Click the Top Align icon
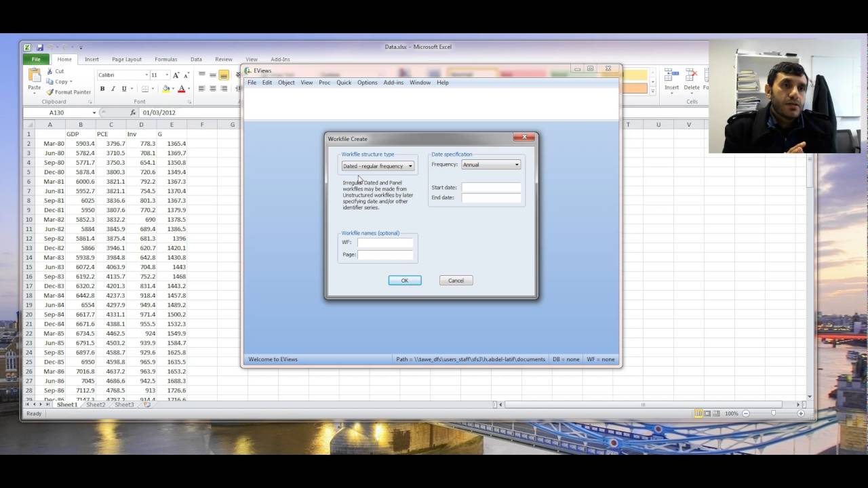This screenshot has height=488, width=868. click(x=202, y=75)
